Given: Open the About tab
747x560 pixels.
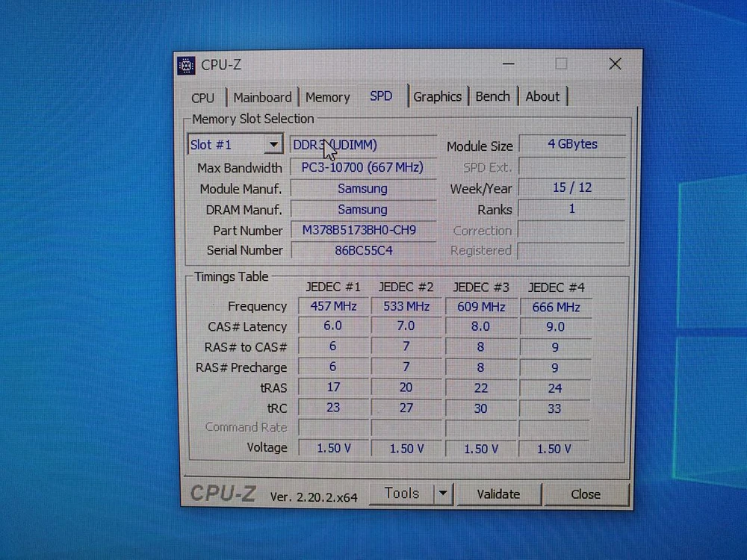Looking at the screenshot, I should [x=542, y=96].
